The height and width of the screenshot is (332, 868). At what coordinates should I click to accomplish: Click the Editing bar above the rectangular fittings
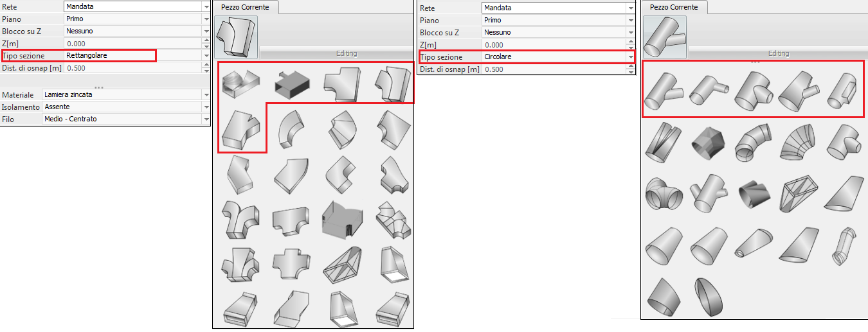[346, 53]
